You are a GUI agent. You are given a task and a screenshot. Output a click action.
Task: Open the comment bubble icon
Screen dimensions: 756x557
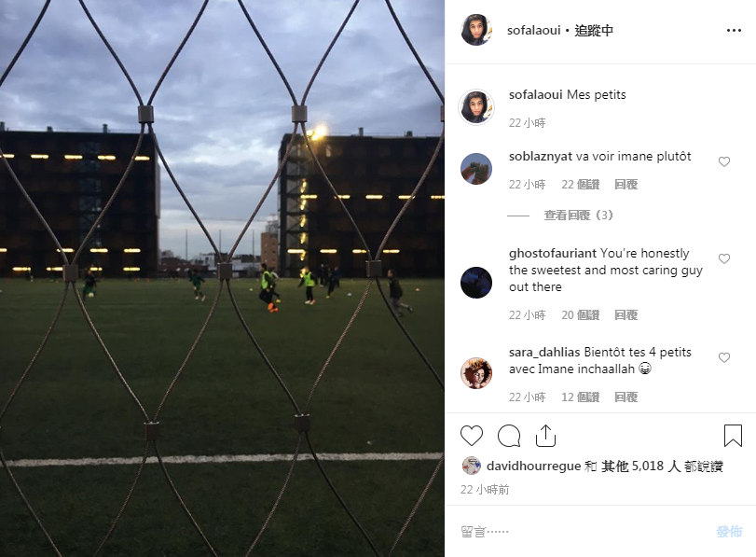pyautogui.click(x=509, y=436)
